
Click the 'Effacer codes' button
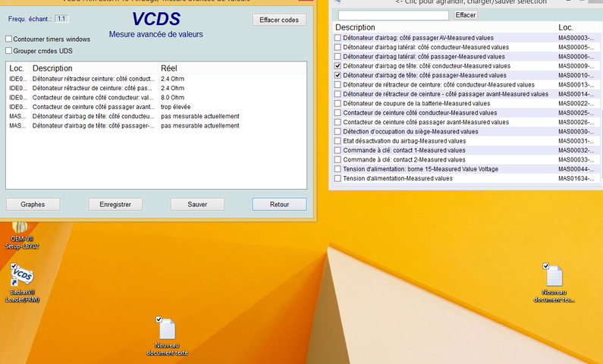point(279,20)
